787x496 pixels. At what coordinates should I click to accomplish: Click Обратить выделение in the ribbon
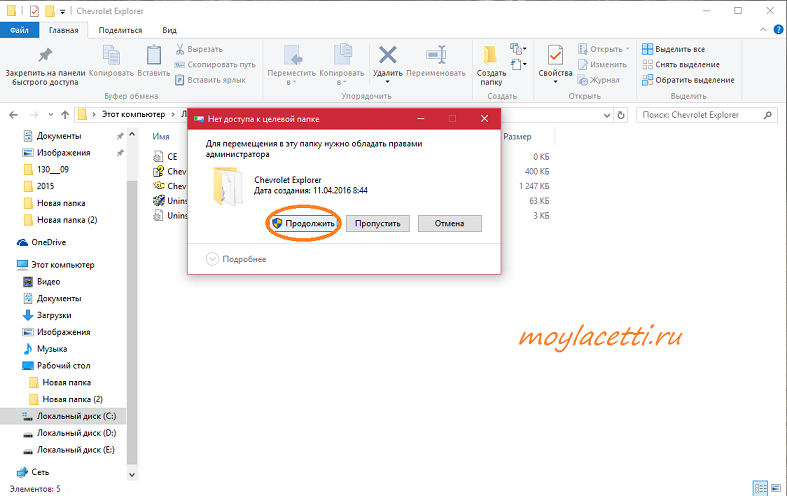click(x=687, y=80)
